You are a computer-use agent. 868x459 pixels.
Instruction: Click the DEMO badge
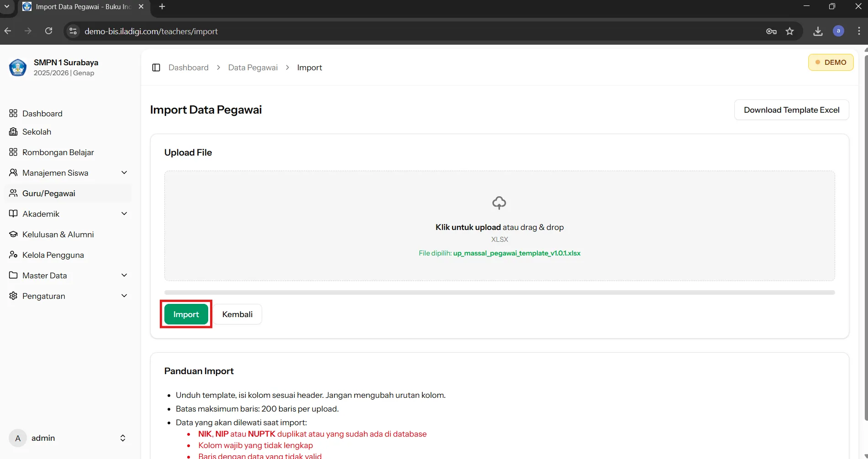[x=831, y=62]
